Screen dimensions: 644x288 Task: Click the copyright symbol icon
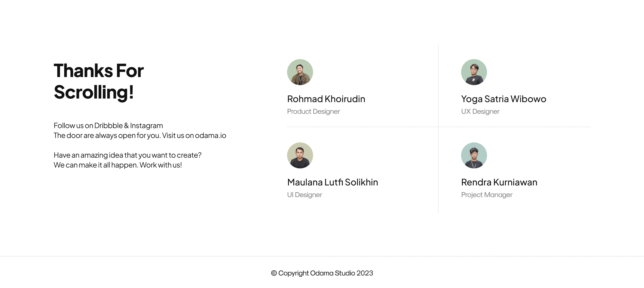274,273
